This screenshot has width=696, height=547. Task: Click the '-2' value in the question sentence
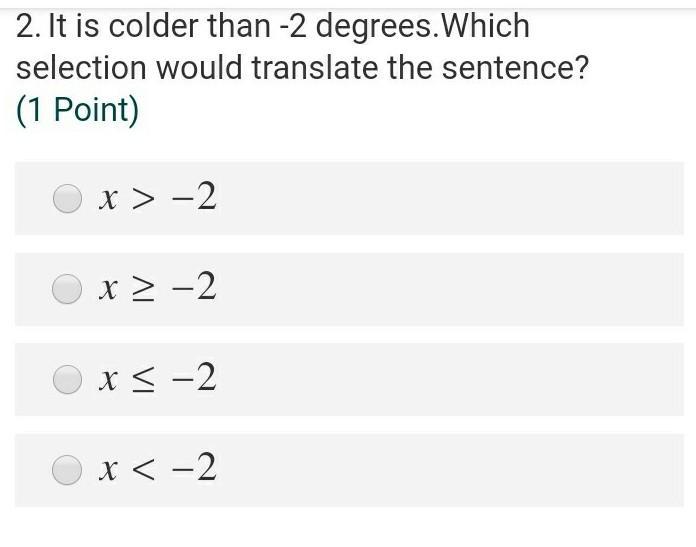(293, 27)
